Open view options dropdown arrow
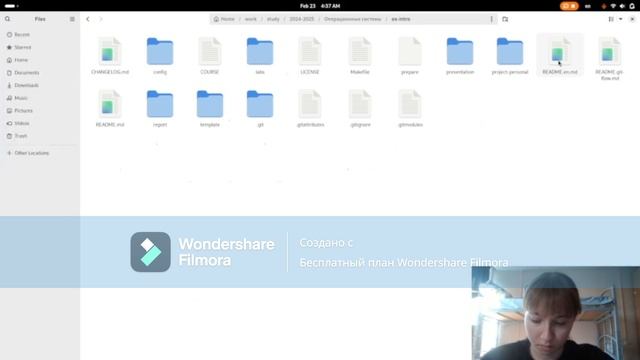 pyautogui.click(x=620, y=19)
